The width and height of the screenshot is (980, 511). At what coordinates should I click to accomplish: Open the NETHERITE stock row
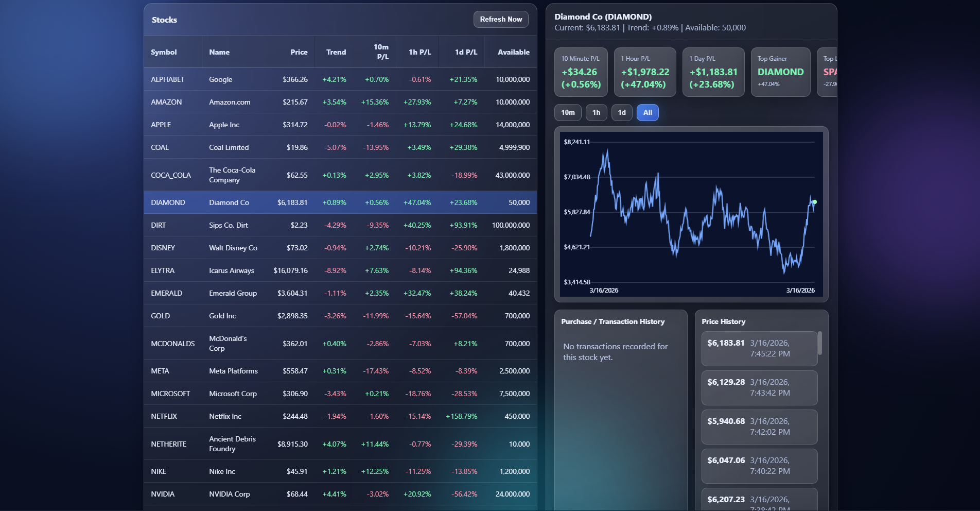click(x=340, y=444)
